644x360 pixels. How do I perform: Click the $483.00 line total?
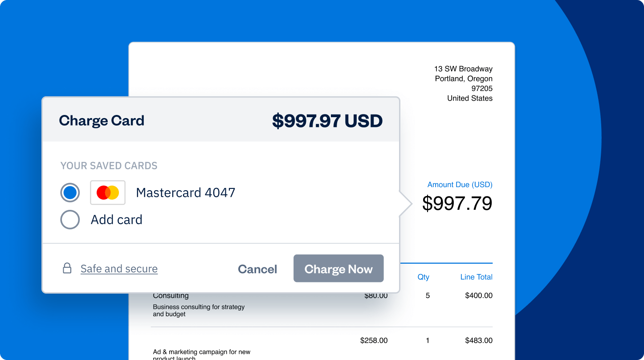[x=479, y=340]
